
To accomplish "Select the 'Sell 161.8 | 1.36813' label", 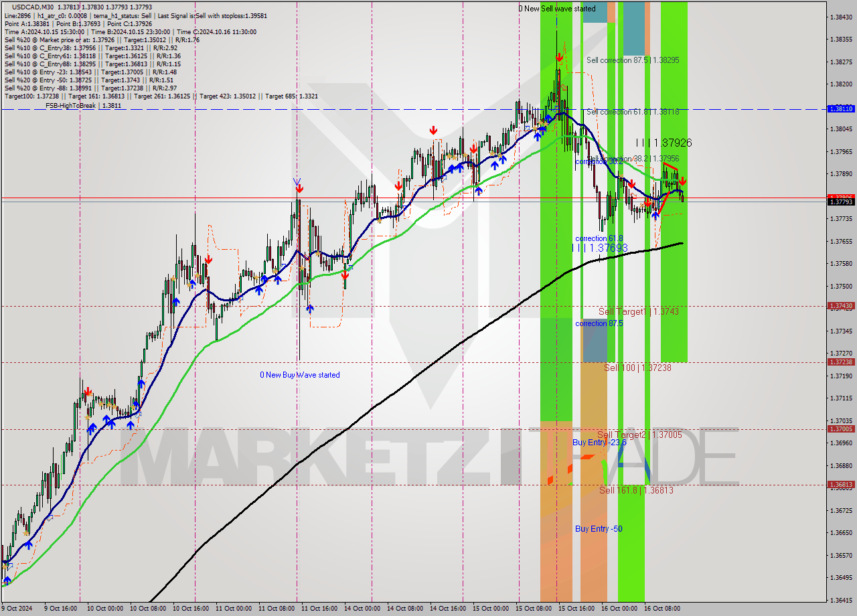I will tap(636, 490).
